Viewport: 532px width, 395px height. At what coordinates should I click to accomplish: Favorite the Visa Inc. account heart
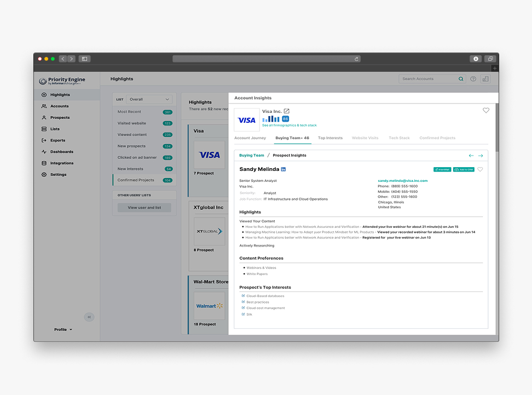click(485, 111)
